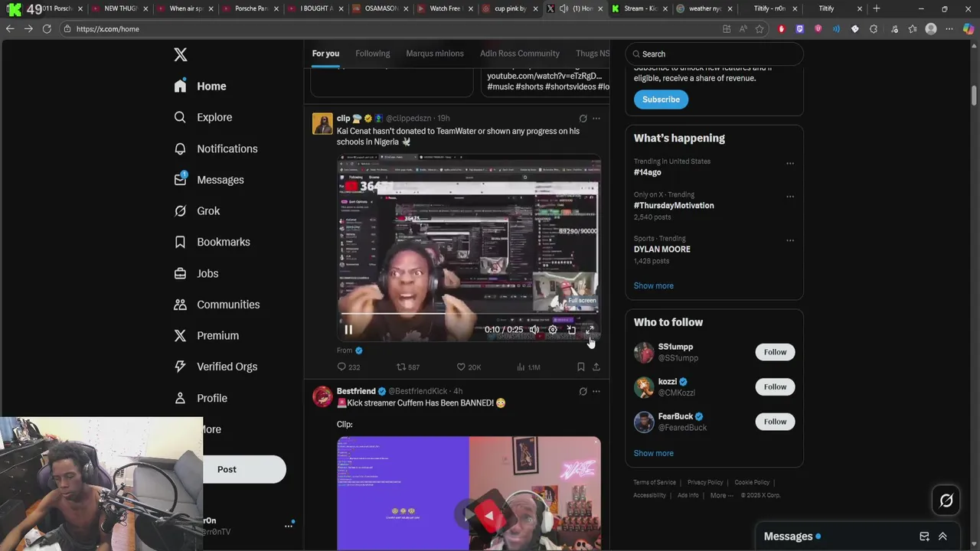The height and width of the screenshot is (551, 980).
Task: Follow SS1umpp
Action: tap(775, 352)
